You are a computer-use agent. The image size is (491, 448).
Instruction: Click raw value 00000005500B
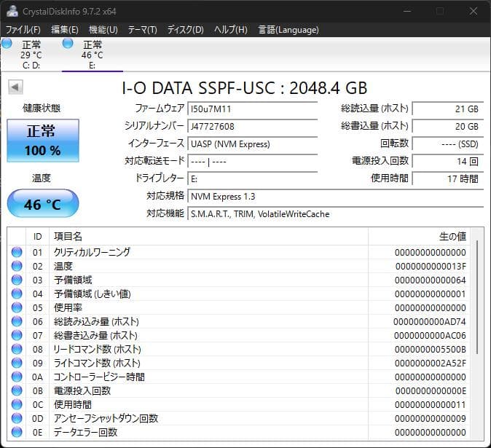pos(431,349)
